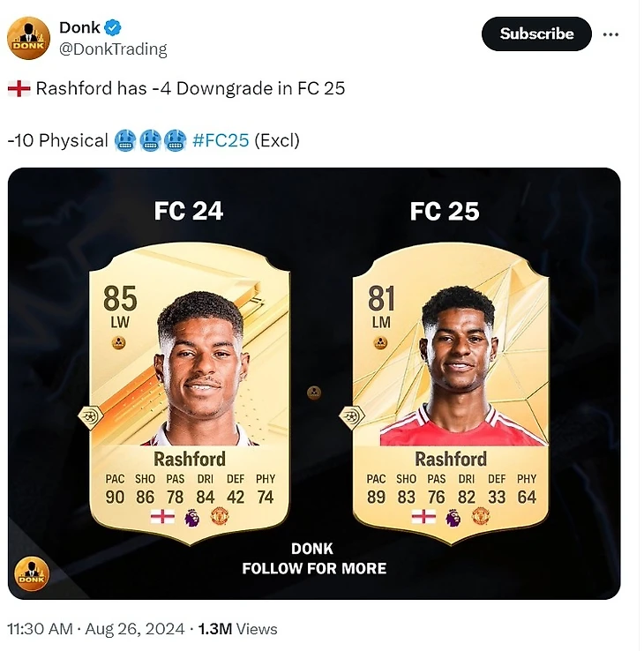The image size is (644, 651).
Task: Click the blue verified badge
Action: (113, 28)
